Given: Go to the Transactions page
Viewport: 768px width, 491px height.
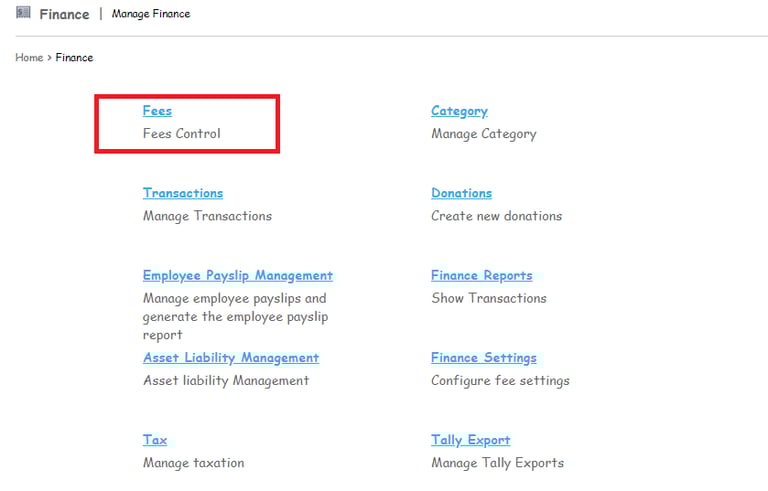Looking at the screenshot, I should (x=183, y=193).
